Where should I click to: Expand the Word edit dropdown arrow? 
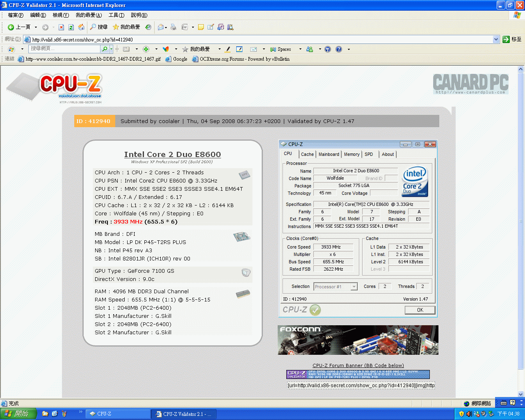pos(192,27)
